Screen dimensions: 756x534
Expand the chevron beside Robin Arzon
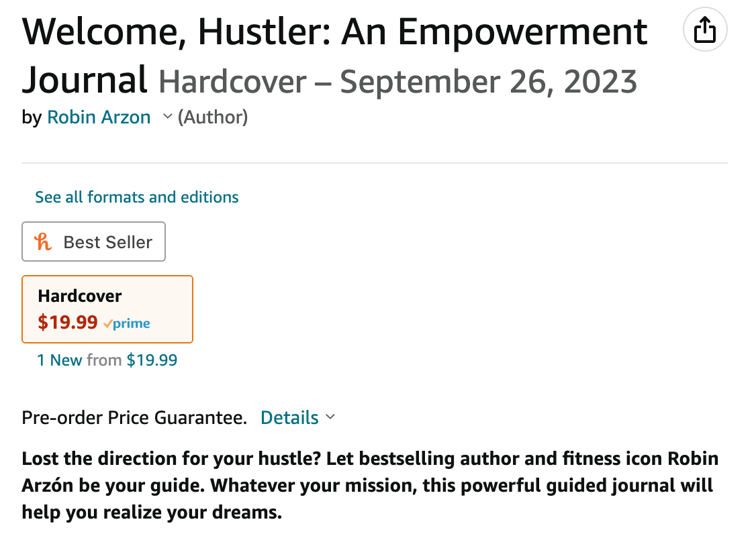click(x=167, y=116)
